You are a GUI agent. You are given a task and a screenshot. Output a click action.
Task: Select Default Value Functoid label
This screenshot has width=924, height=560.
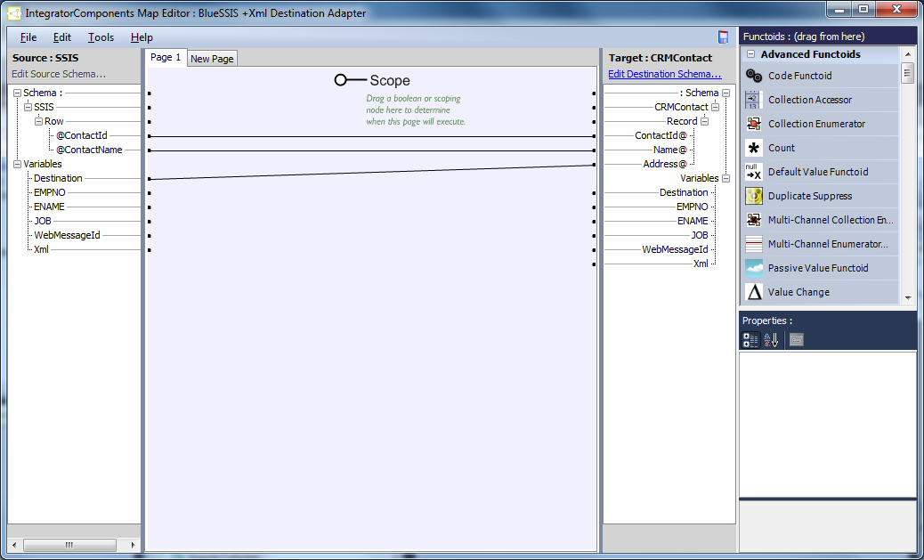tap(818, 172)
